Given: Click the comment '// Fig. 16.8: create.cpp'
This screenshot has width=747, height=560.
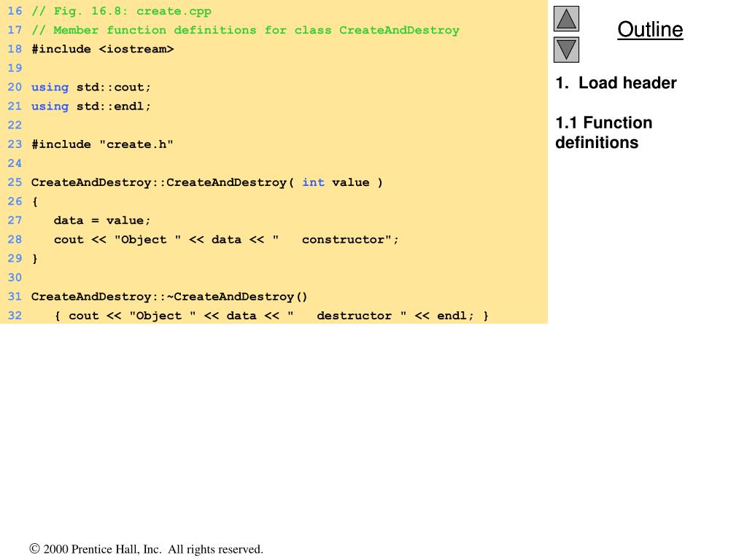Looking at the screenshot, I should click(x=122, y=11).
